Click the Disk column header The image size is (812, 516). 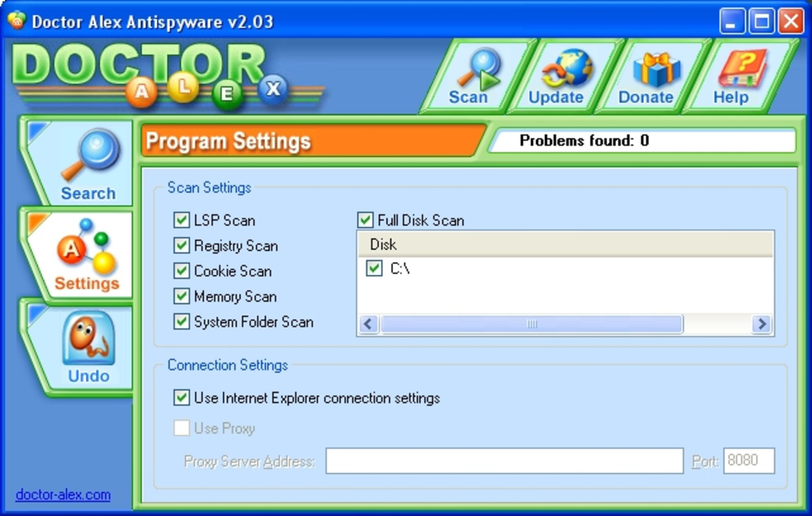tap(565, 244)
